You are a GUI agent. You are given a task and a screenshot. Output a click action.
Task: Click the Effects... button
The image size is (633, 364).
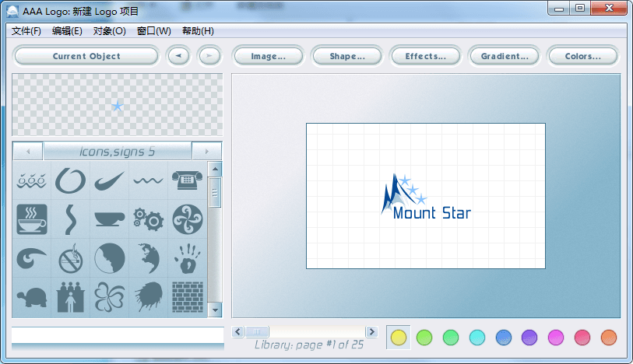[425, 56]
